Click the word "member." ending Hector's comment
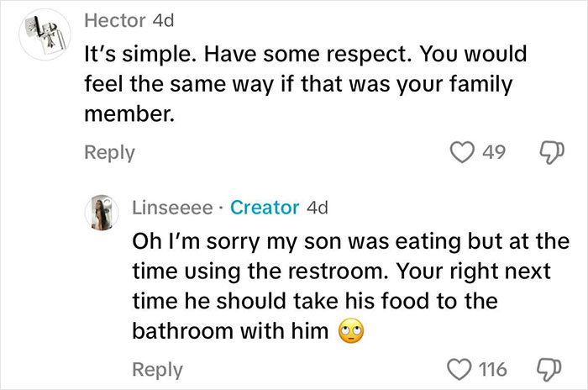 (129, 114)
